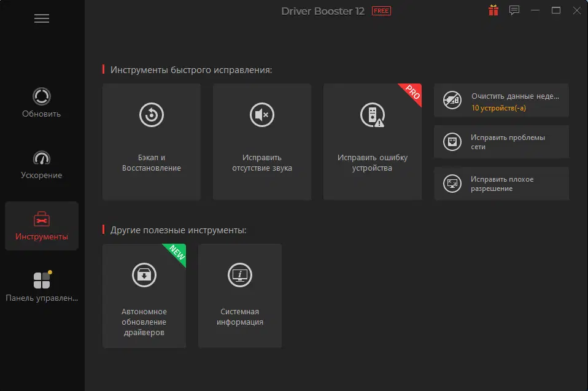Screen dimensions: 588x391
Task: Open the hamburger menu
Action: (x=42, y=18)
